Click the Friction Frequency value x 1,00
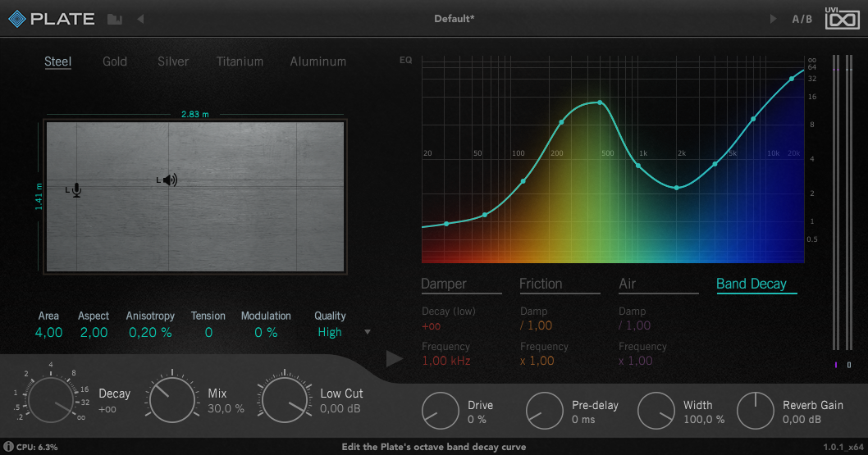This screenshot has height=455, width=868. coord(537,361)
